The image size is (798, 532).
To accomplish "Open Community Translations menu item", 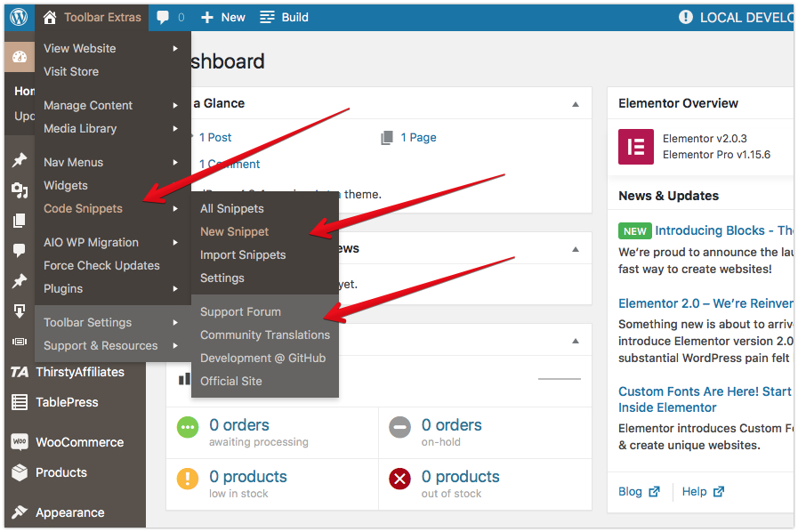I will (265, 335).
